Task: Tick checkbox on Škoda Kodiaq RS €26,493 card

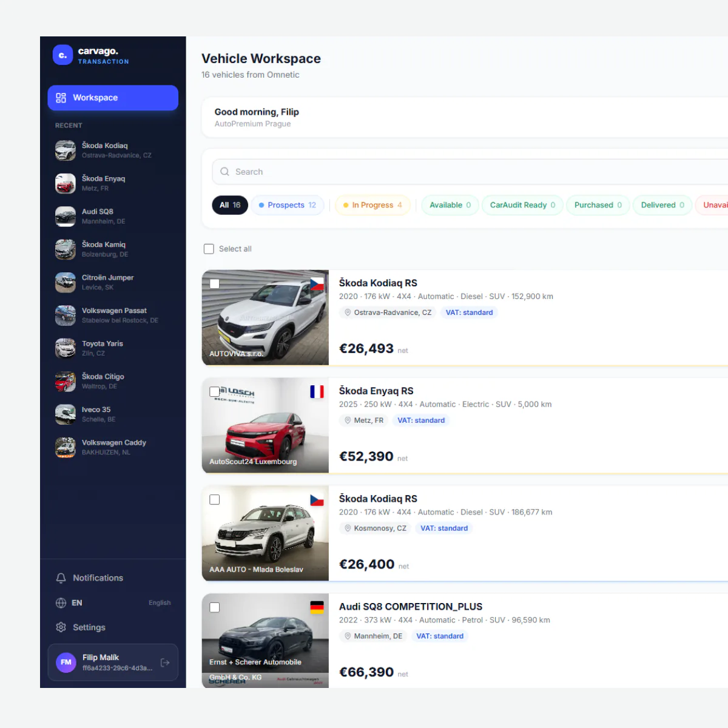Action: pos(215,284)
